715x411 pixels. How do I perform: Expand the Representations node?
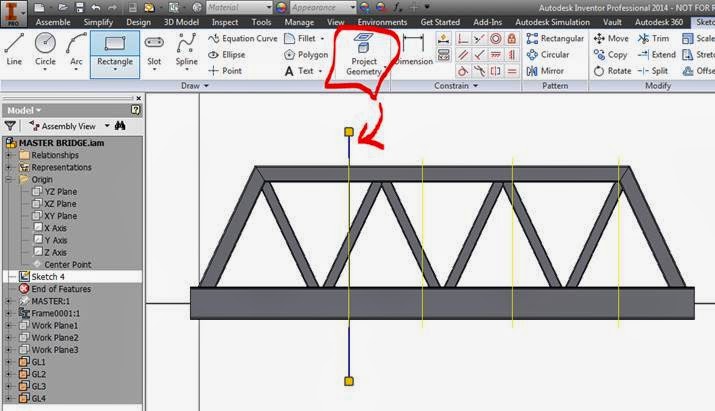[x=8, y=167]
